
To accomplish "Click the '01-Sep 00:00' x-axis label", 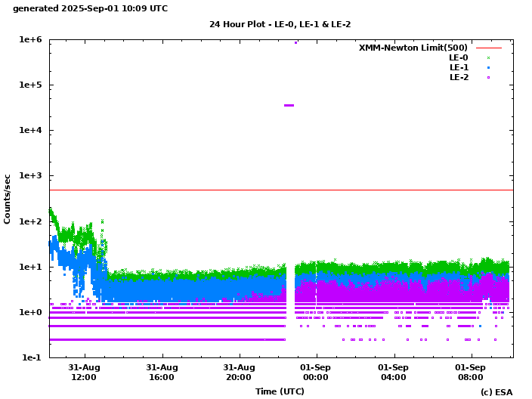I will point(316,373).
